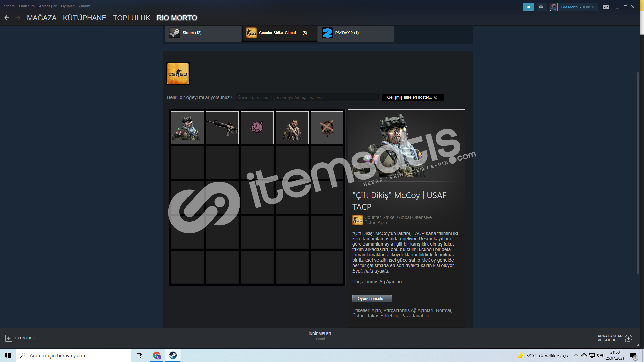Open the Windows notification center
This screenshot has width=644, height=362.
(x=633, y=356)
